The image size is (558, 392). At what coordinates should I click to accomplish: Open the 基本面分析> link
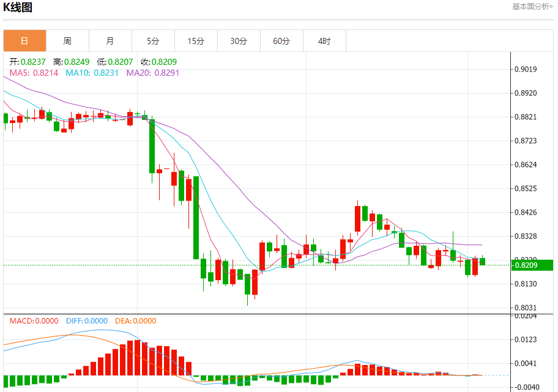(532, 6)
